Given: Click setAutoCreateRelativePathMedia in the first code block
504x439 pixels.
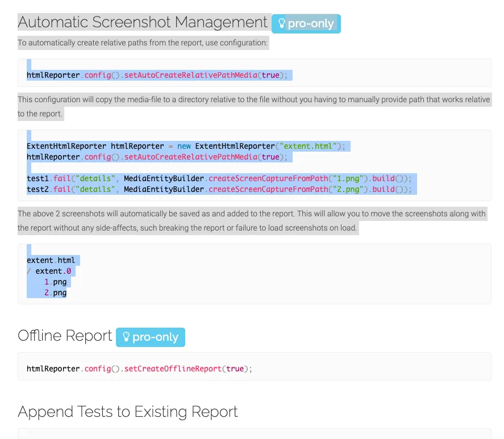Looking at the screenshot, I should (x=190, y=75).
